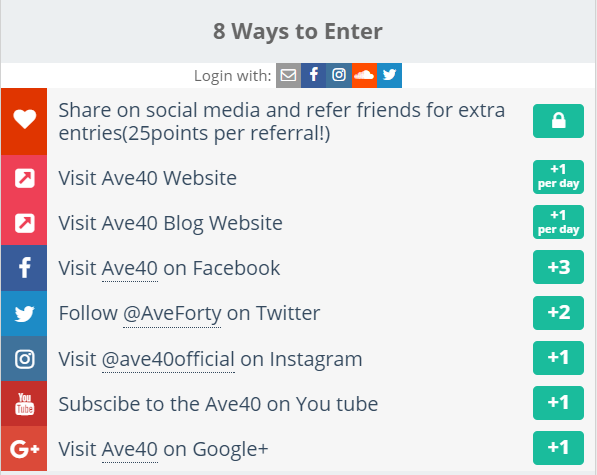Expand Subscibe to Ave40 on You tube
The image size is (597, 475).
[x=218, y=404]
